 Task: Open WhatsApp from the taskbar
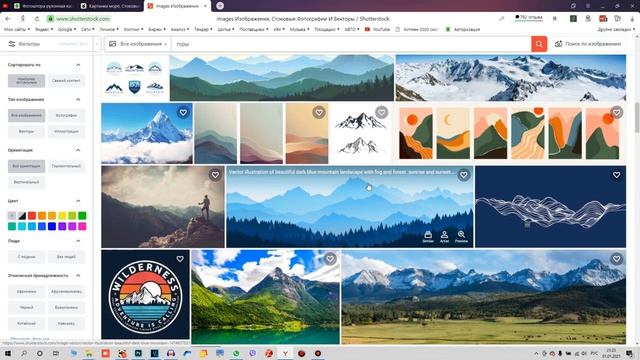236,353
